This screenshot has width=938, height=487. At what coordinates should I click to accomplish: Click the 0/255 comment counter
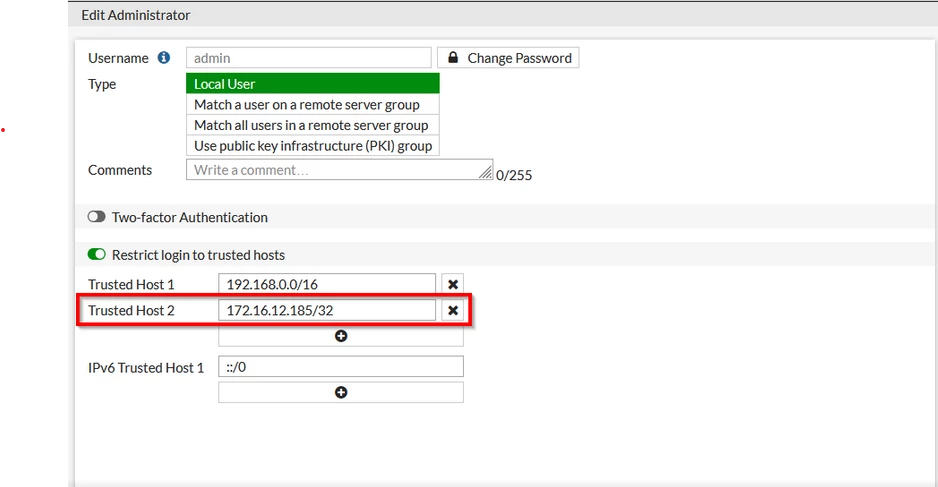pyautogui.click(x=514, y=175)
